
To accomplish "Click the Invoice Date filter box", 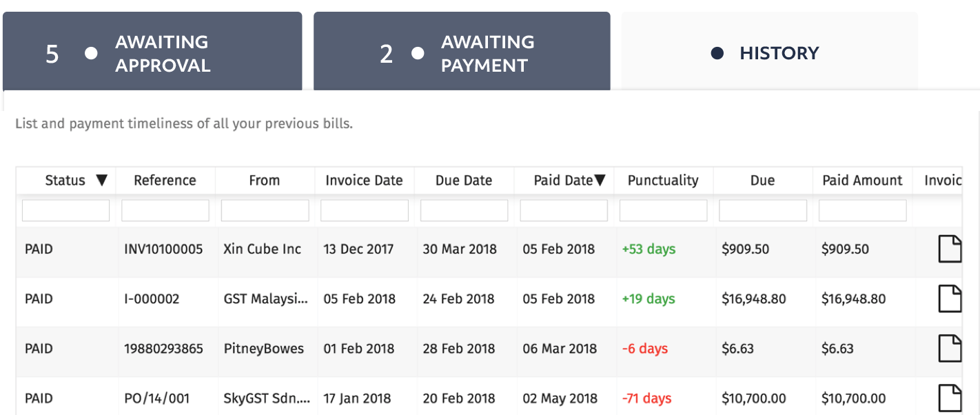I will click(365, 210).
